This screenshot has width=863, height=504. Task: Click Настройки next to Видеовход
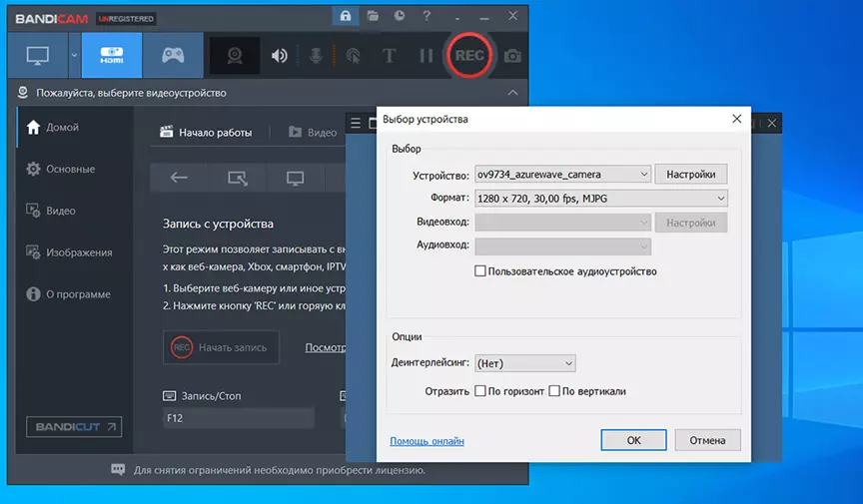691,223
